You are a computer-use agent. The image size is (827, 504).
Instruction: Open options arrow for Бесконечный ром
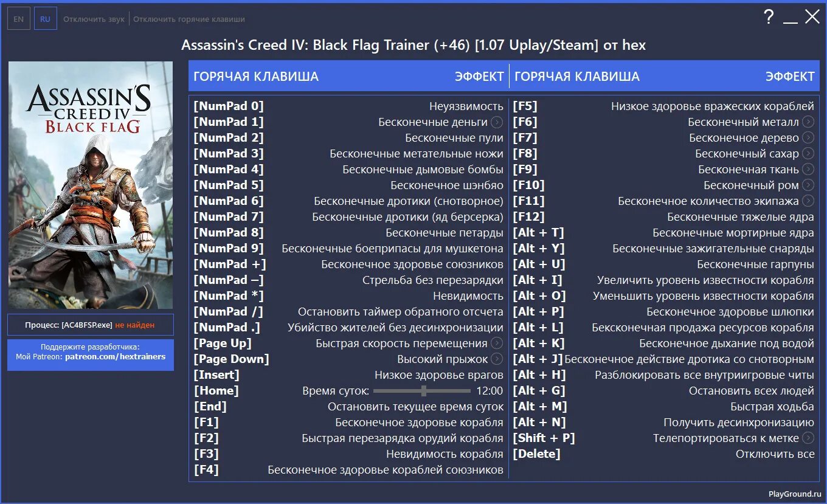click(808, 185)
